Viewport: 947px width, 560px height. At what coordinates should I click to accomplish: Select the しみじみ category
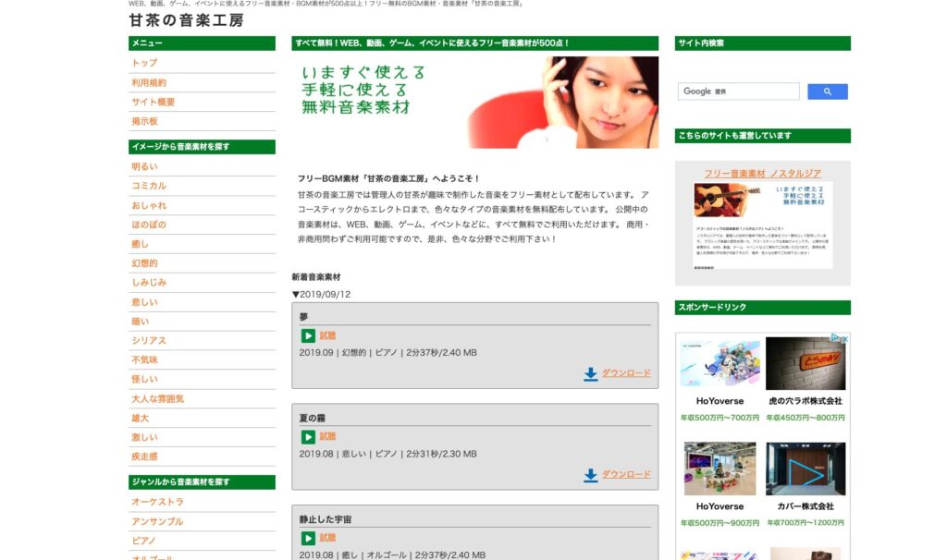(x=149, y=283)
